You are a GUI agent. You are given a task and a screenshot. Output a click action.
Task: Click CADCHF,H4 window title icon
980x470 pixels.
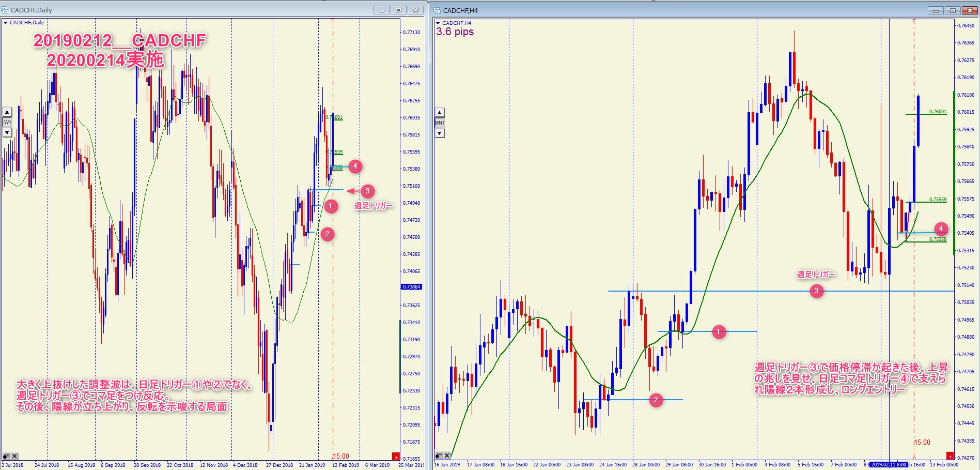pos(437,10)
